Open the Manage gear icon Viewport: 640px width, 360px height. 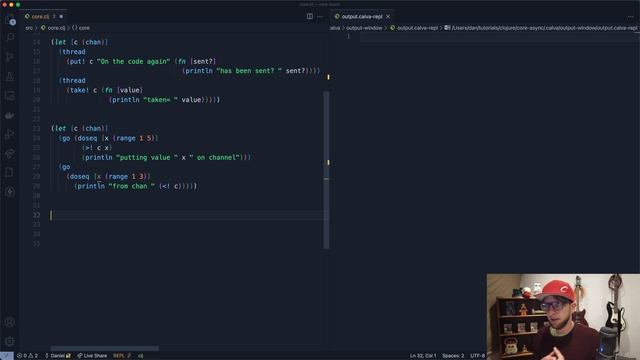pyautogui.click(x=10, y=341)
